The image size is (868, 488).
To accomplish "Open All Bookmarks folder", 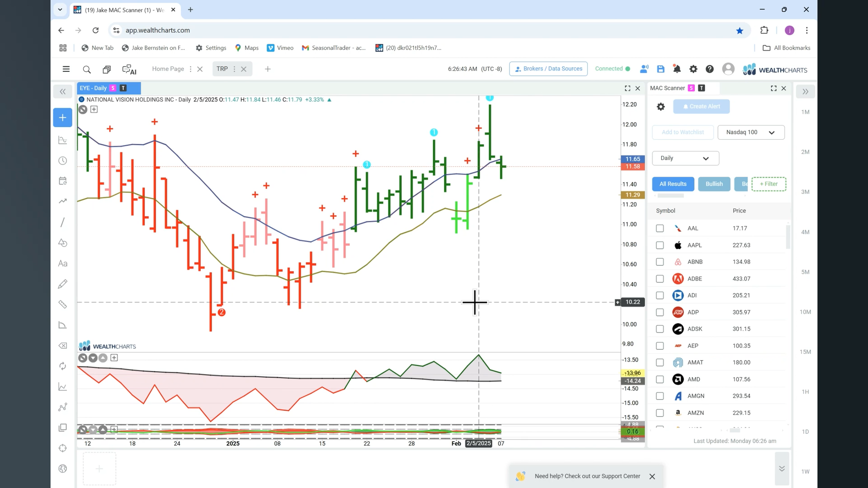I will (786, 48).
